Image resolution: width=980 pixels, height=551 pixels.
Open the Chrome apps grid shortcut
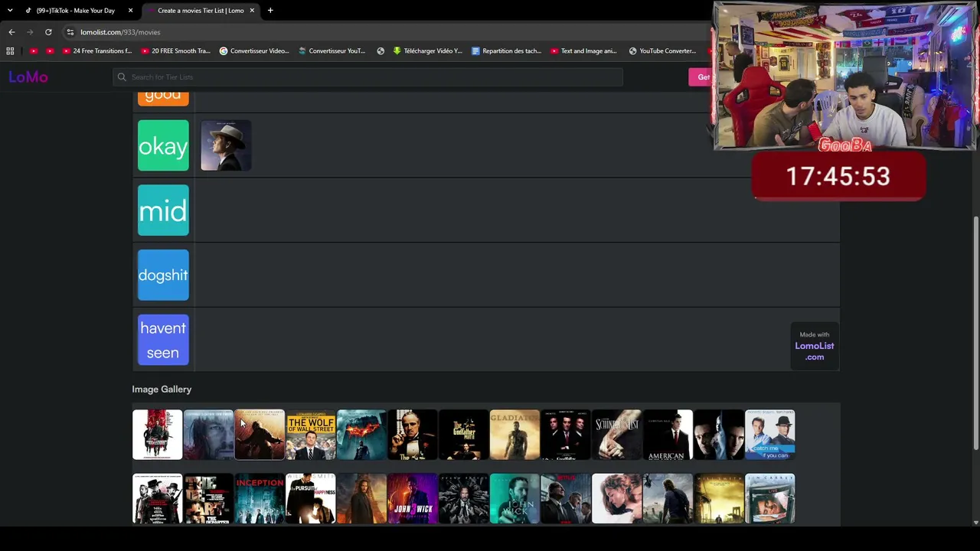tap(10, 51)
